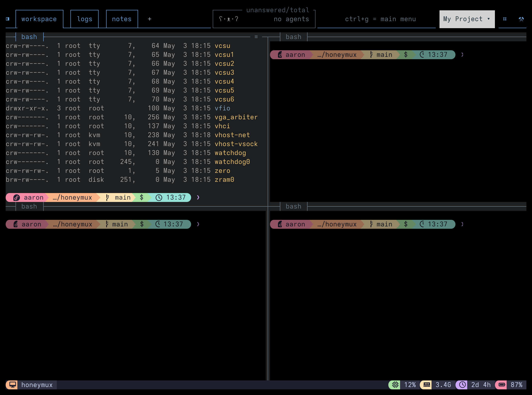
Task: Click the prompt chevron in upper-right pane
Action: (x=462, y=55)
